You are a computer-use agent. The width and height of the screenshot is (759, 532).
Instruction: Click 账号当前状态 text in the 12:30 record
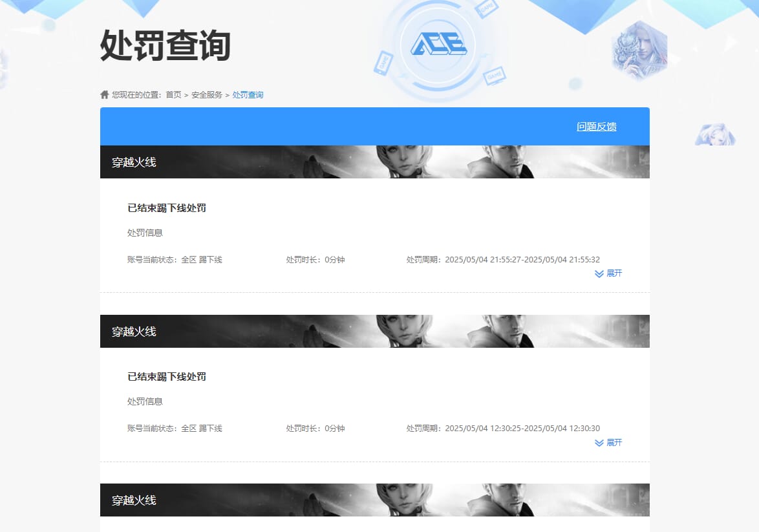175,429
